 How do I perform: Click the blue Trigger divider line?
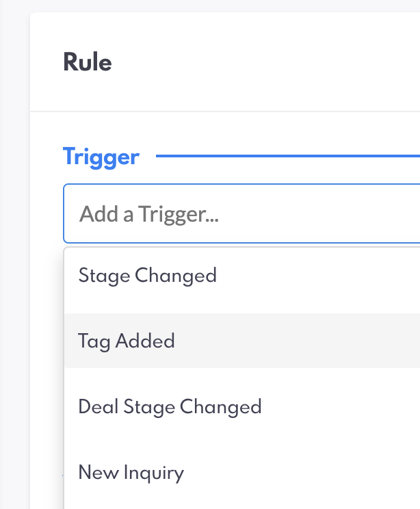click(287, 157)
